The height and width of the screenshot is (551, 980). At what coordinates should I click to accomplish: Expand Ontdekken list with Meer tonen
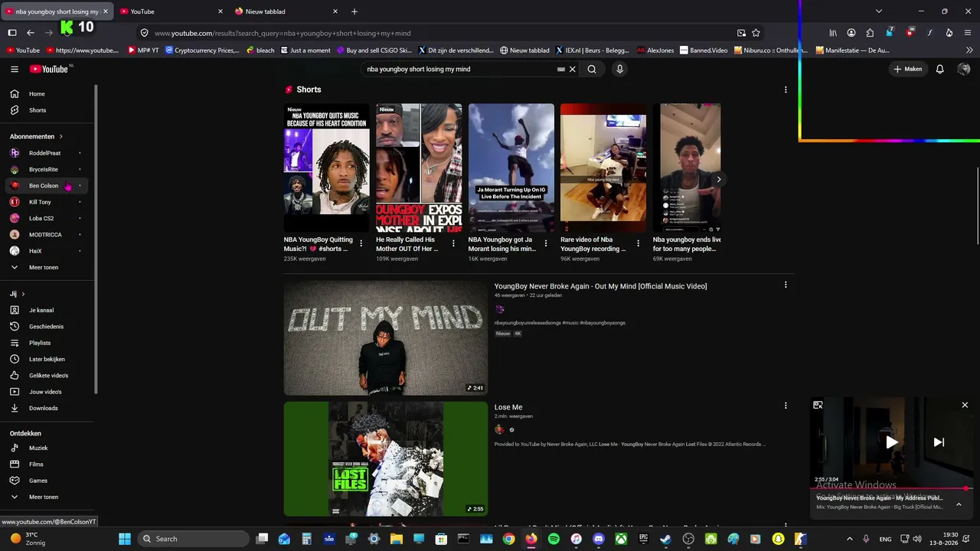47,497
